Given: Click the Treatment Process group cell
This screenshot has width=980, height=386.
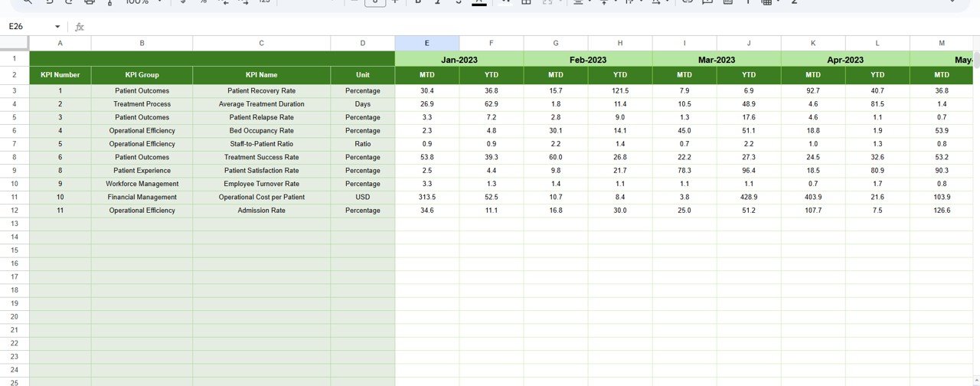Looking at the screenshot, I should 142,104.
